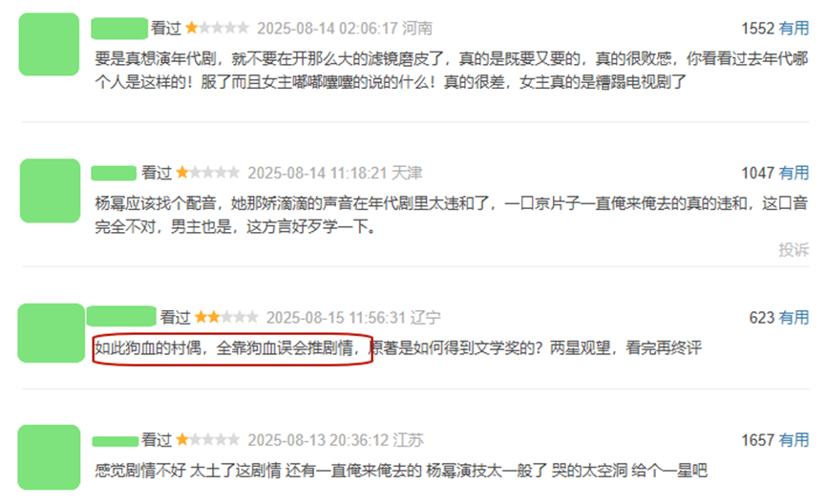The width and height of the screenshot is (826, 504).
Task: Open the username of the 河南 reviewer
Action: click(119, 29)
